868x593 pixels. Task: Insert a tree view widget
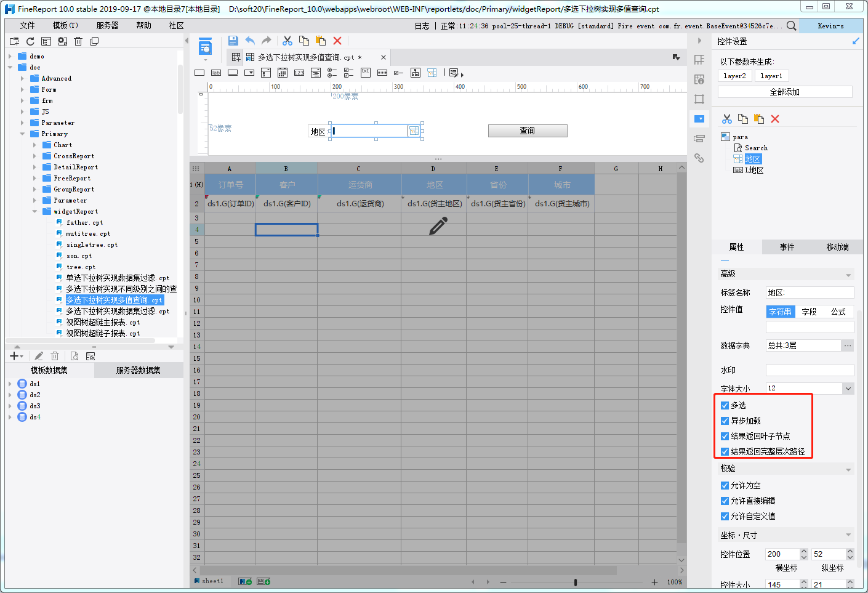pyautogui.click(x=416, y=73)
